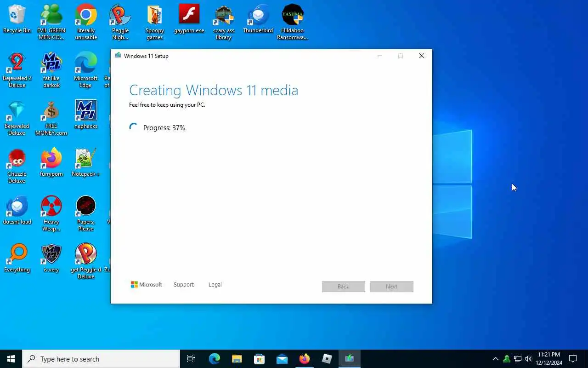This screenshot has height=368, width=588.
Task: Open Task View on the taskbar
Action: coord(191,359)
